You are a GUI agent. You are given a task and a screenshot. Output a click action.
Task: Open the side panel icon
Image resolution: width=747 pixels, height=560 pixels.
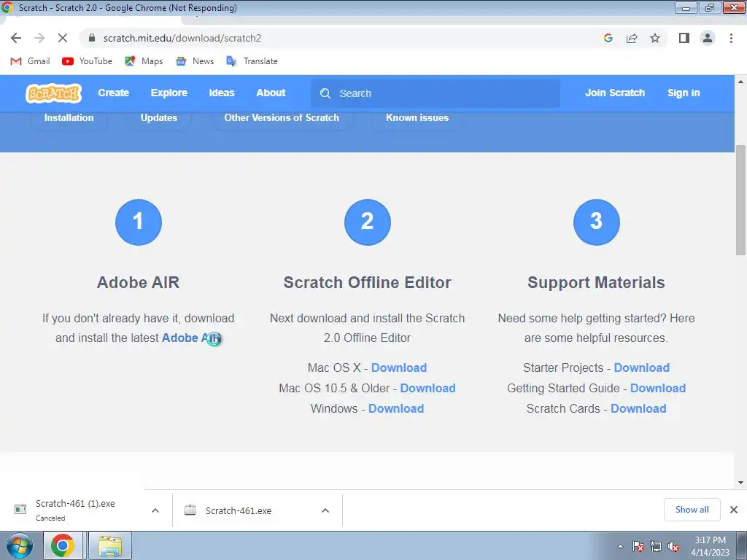(684, 38)
